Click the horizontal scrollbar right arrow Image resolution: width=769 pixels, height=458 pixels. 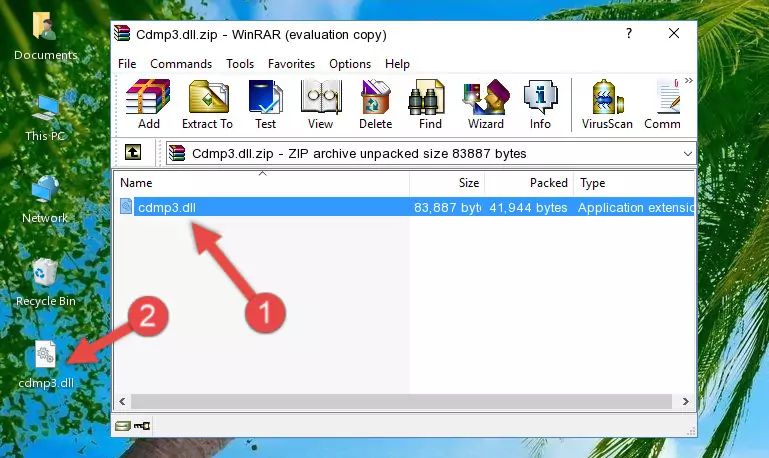click(685, 401)
